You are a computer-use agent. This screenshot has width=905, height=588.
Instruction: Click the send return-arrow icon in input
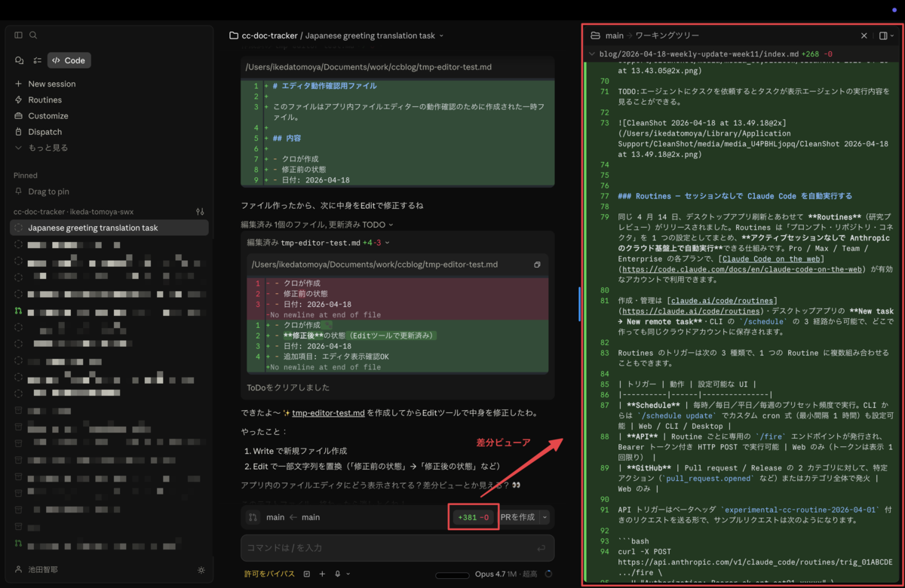pos(541,548)
